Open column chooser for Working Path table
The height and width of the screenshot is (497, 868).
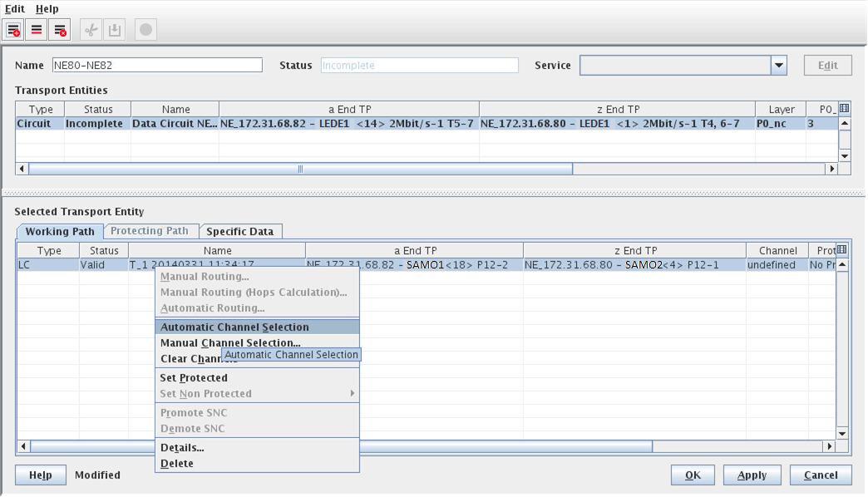tap(842, 250)
